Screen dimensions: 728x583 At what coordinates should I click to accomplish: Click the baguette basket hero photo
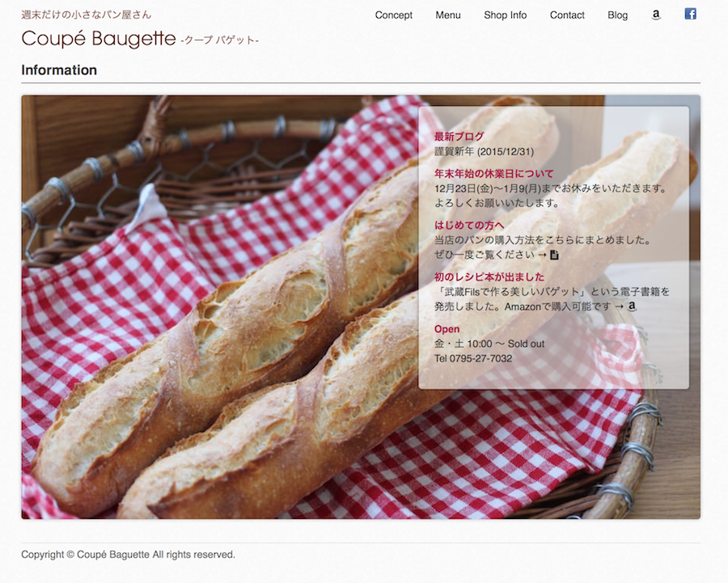218,306
